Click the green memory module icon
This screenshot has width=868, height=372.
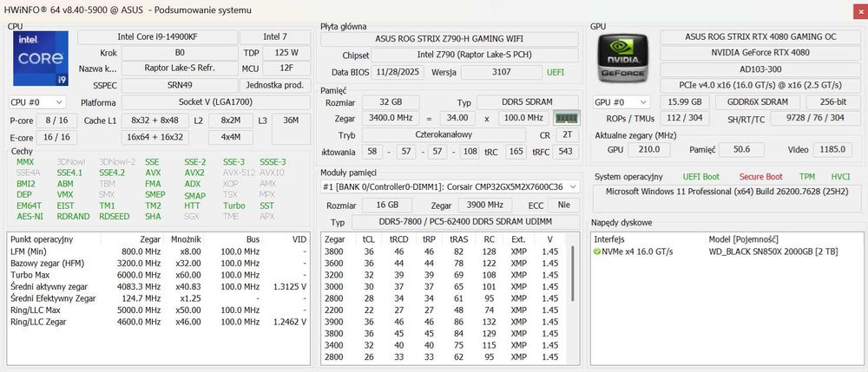pos(566,118)
